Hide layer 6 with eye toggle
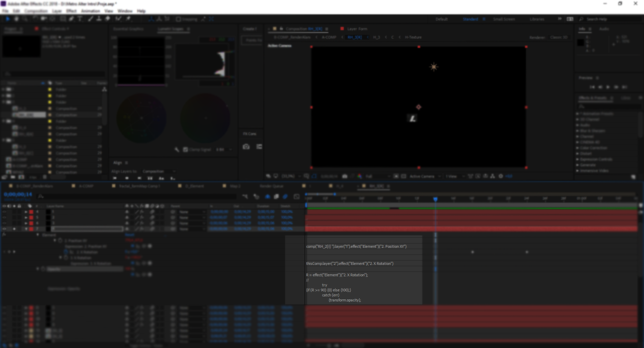The width and height of the screenshot is (644, 348). [x=5, y=223]
